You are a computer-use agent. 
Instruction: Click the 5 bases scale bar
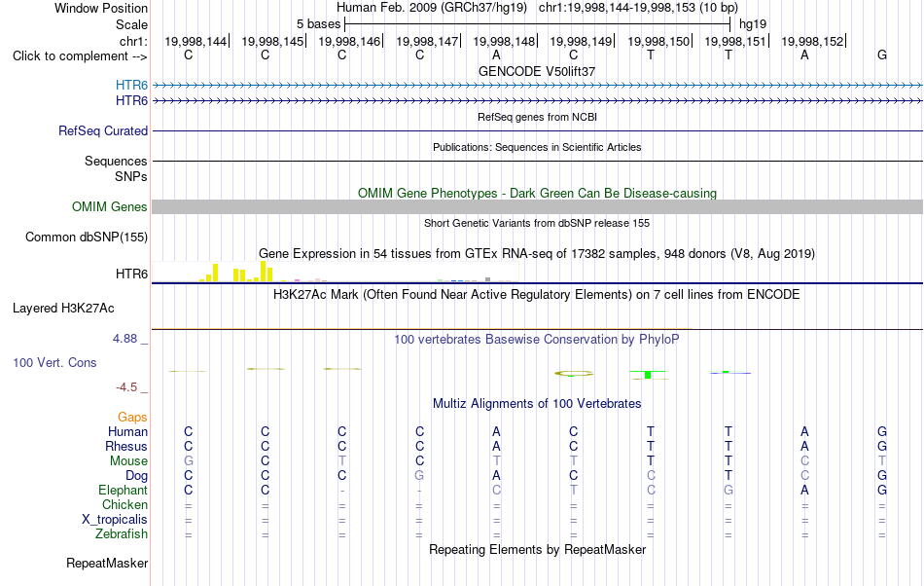coord(538,24)
